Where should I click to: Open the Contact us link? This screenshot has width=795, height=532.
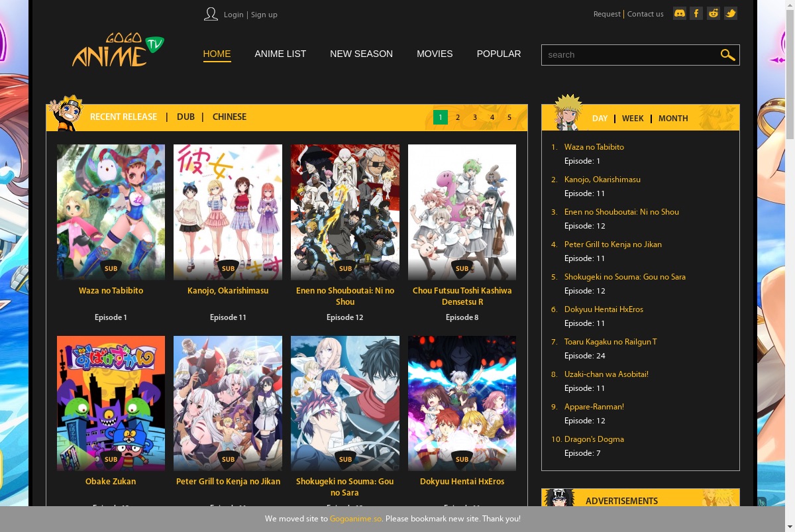[645, 14]
